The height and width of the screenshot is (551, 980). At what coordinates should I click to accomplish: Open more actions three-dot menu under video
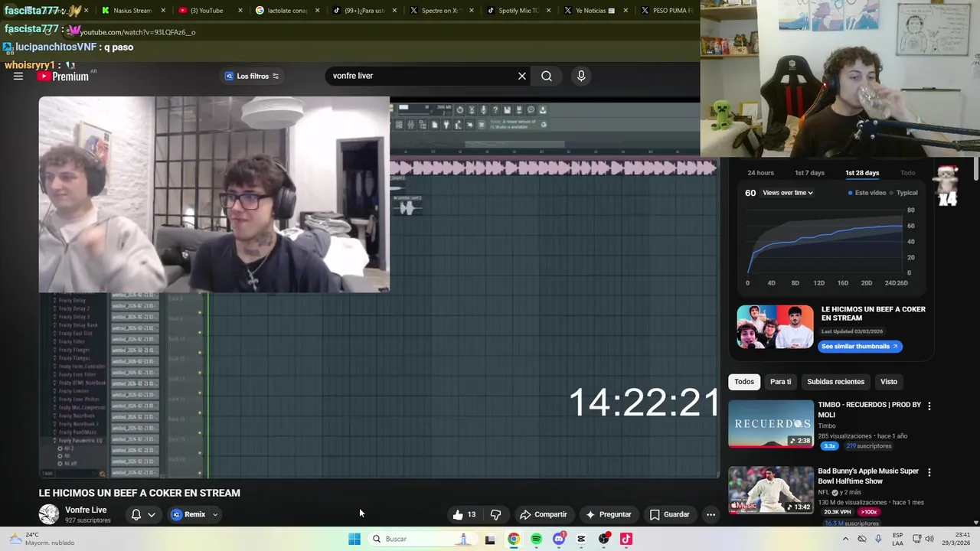click(x=710, y=514)
